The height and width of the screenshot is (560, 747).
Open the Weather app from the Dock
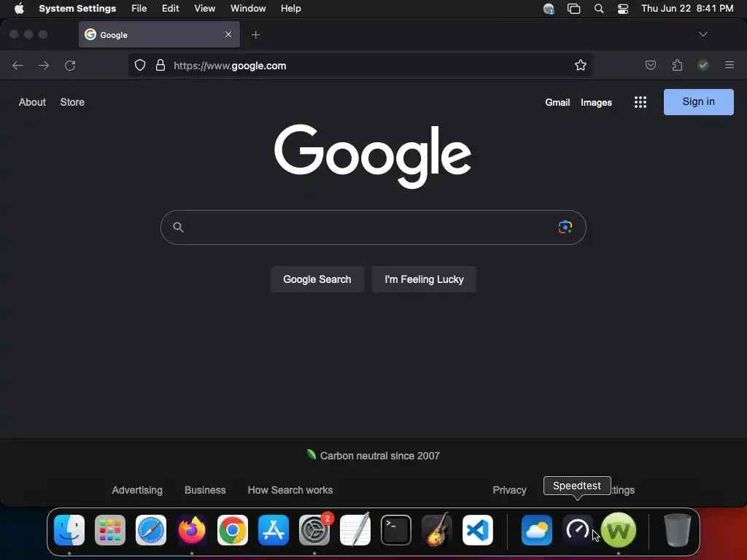click(x=537, y=530)
